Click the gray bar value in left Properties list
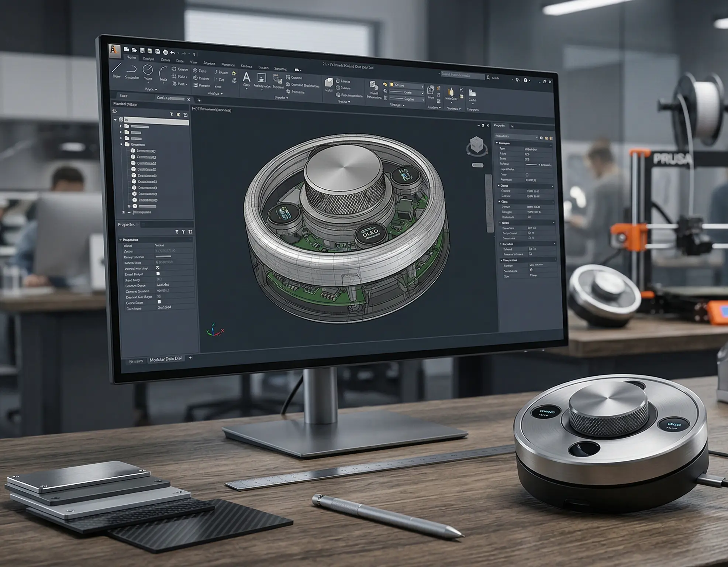 coord(163,256)
